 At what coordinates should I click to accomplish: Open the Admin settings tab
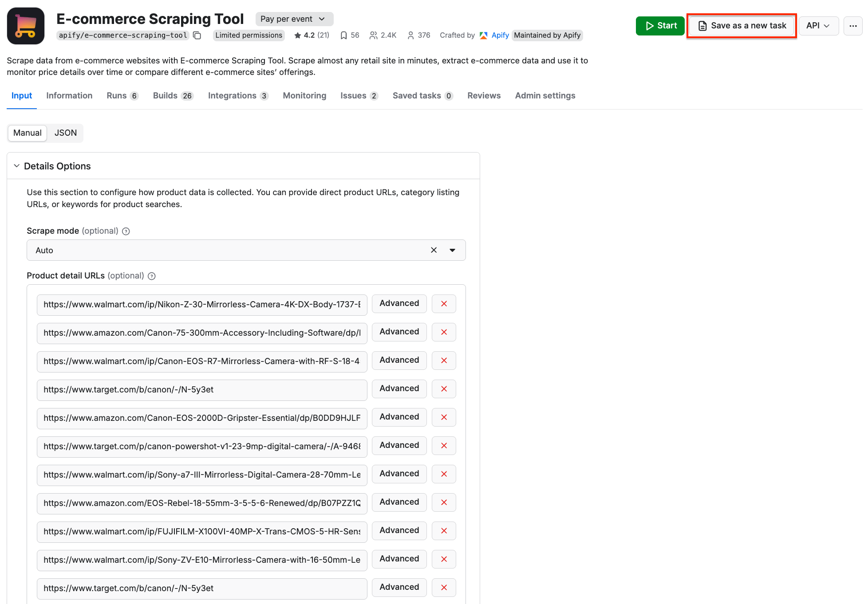[545, 95]
